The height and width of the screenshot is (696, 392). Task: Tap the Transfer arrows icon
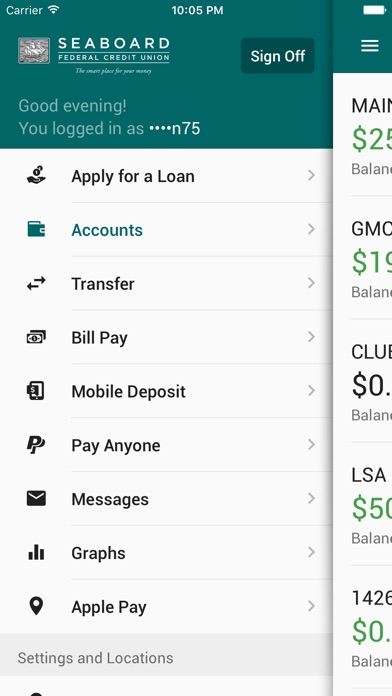[36, 283]
